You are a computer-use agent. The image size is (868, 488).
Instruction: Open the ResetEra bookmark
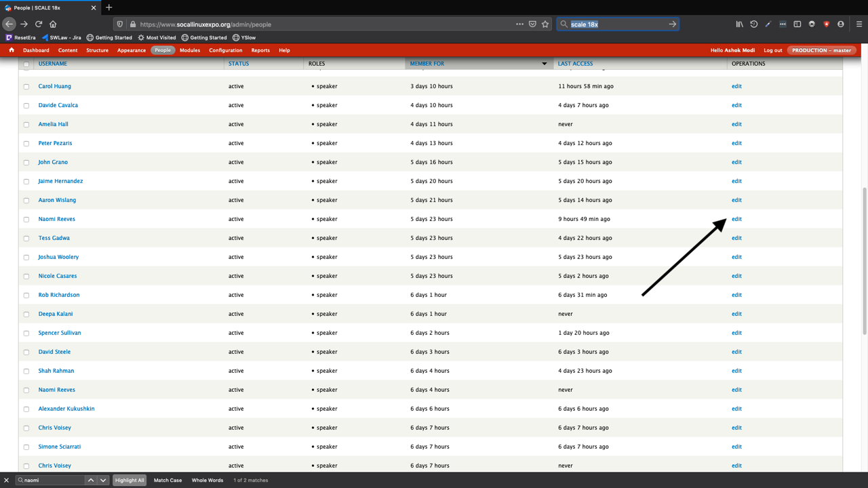[20, 38]
